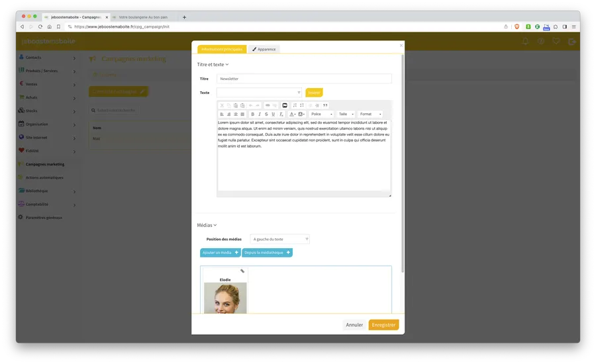Click the notification bell icon in header
The width and height of the screenshot is (596, 364).
pos(525,41)
